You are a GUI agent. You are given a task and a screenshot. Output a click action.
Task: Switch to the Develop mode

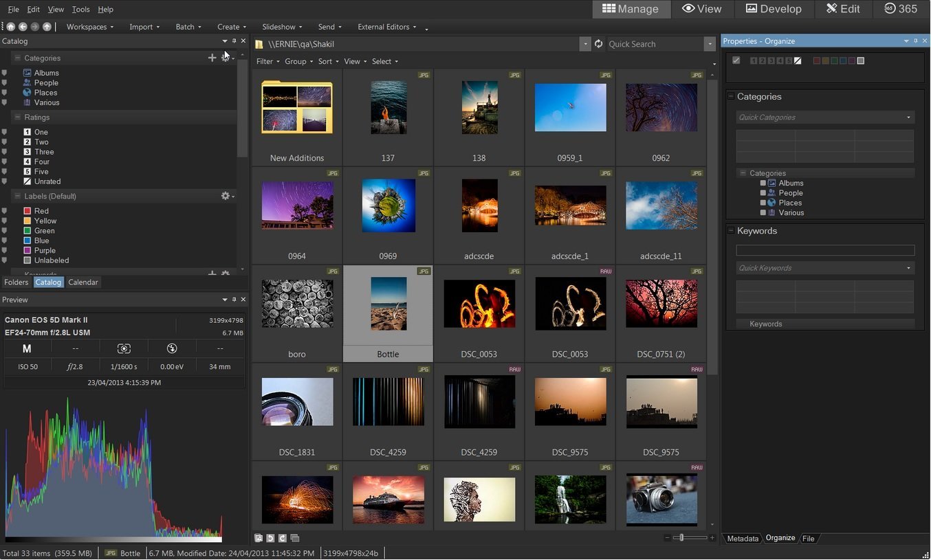(x=774, y=9)
